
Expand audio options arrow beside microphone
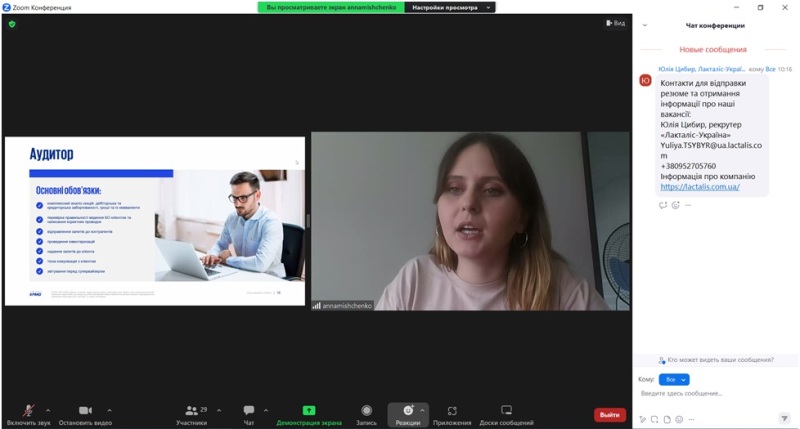pyautogui.click(x=48, y=410)
